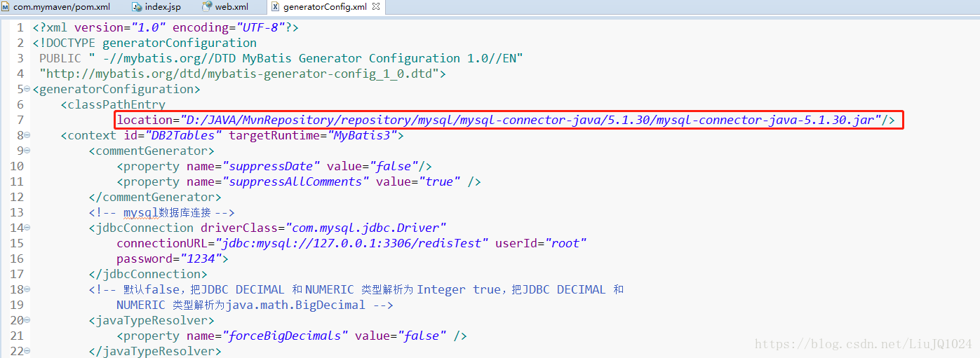
Task: Click the JSP file icon on index.jsp tab
Action: coord(137,7)
